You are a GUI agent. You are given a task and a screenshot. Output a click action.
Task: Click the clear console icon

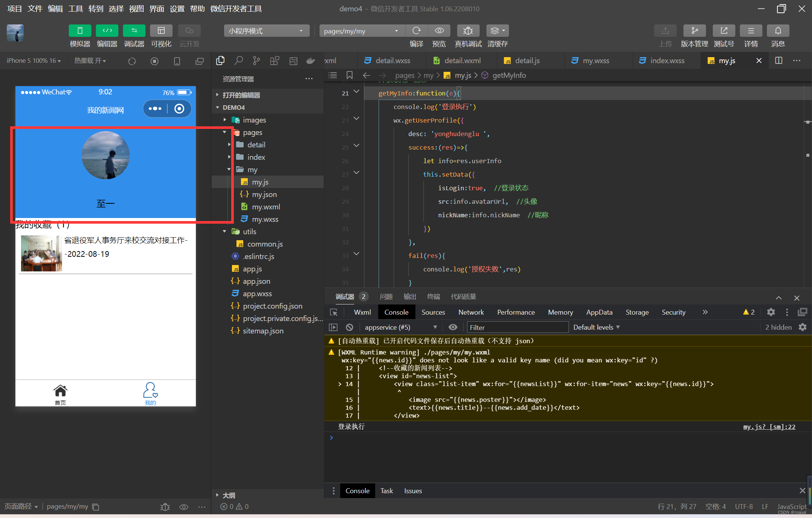point(350,327)
